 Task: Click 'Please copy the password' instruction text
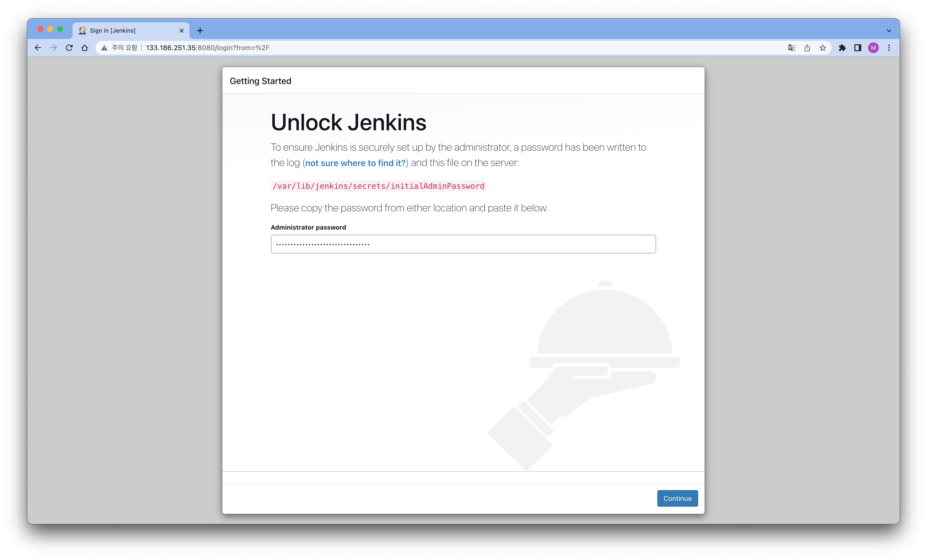[409, 208]
